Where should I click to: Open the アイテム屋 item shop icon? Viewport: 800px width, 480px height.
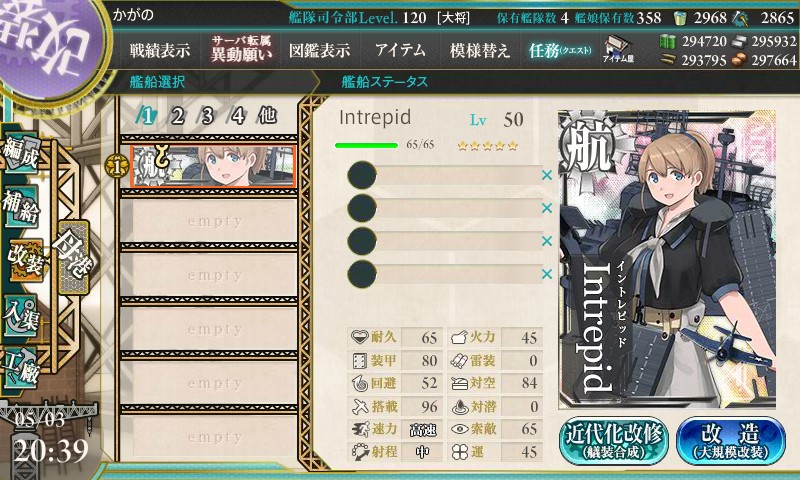tap(618, 49)
